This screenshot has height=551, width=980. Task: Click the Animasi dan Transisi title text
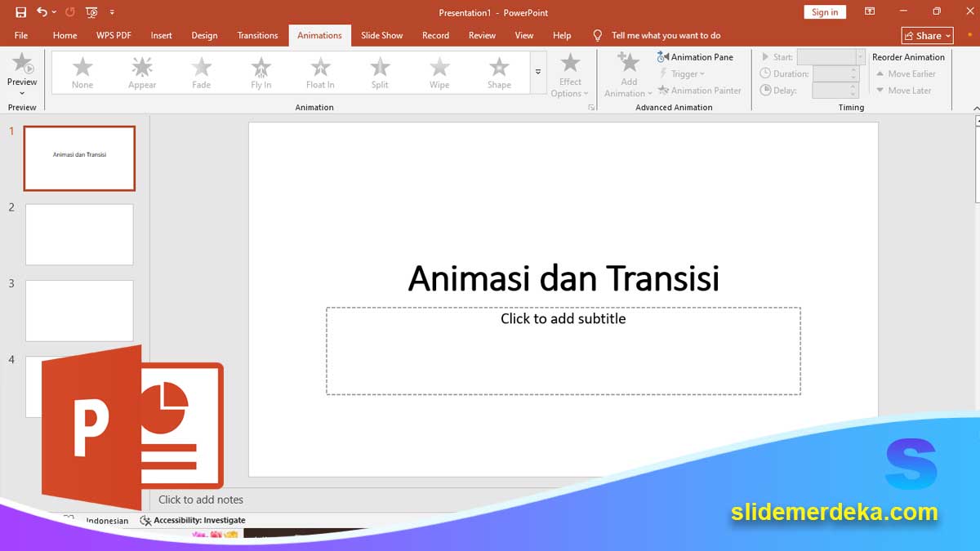[563, 278]
